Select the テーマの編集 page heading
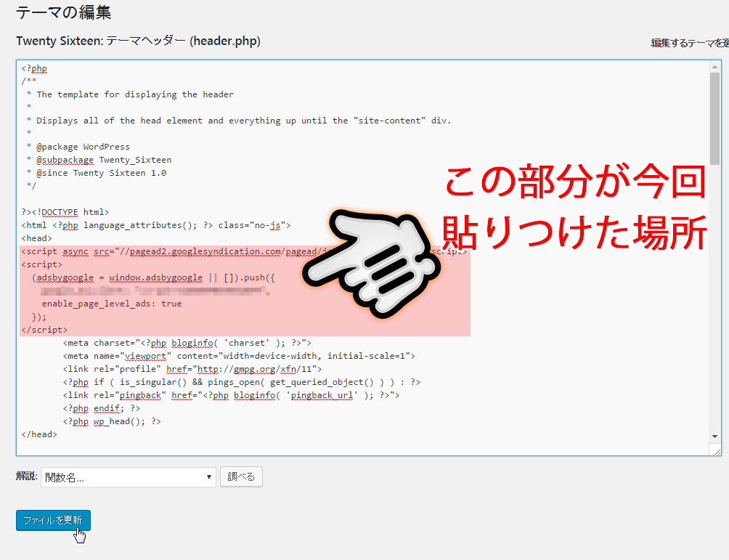This screenshot has height=560, width=729. pyautogui.click(x=51, y=12)
